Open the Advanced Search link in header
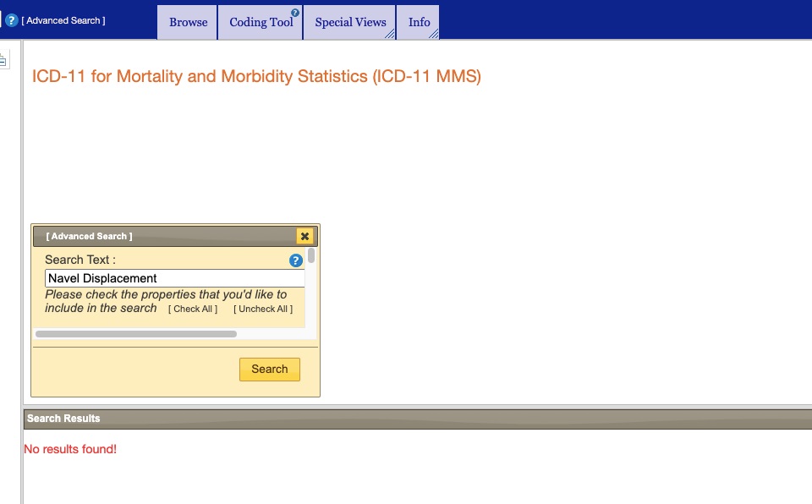The width and height of the screenshot is (812, 504). [x=63, y=20]
